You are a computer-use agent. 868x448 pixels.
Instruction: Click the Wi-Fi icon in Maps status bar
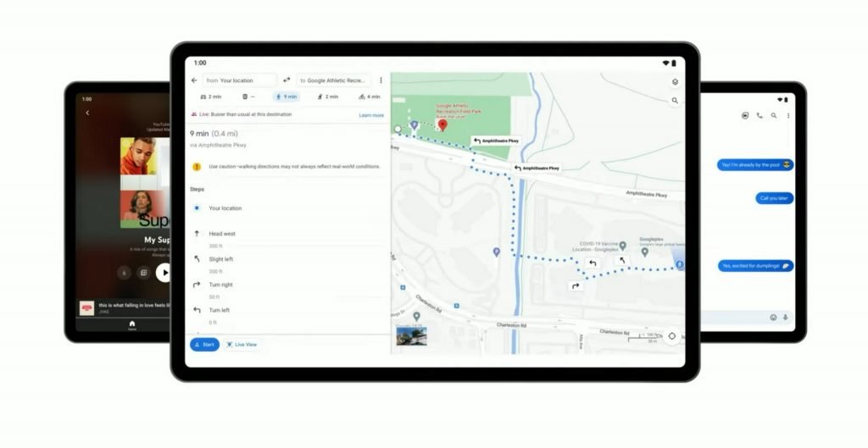click(666, 63)
